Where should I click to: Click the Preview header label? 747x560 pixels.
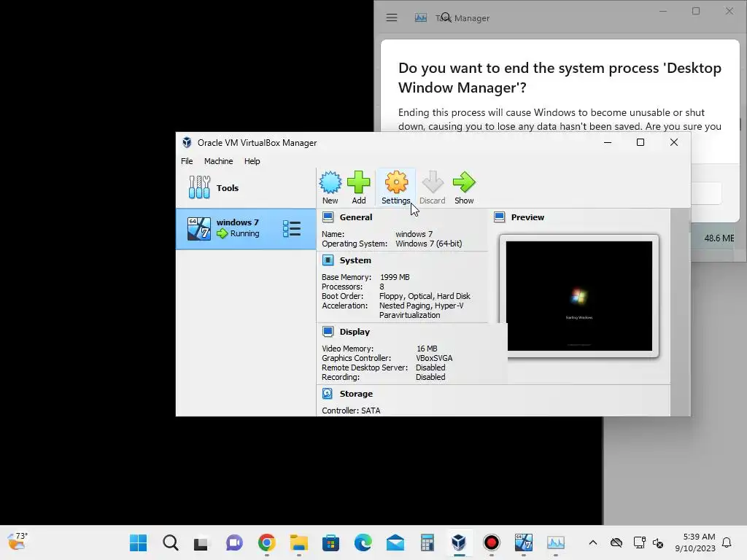[527, 217]
